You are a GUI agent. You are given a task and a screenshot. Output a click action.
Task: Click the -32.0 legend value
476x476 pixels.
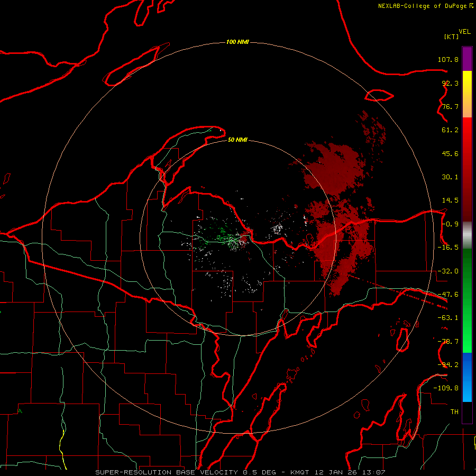coord(448,271)
